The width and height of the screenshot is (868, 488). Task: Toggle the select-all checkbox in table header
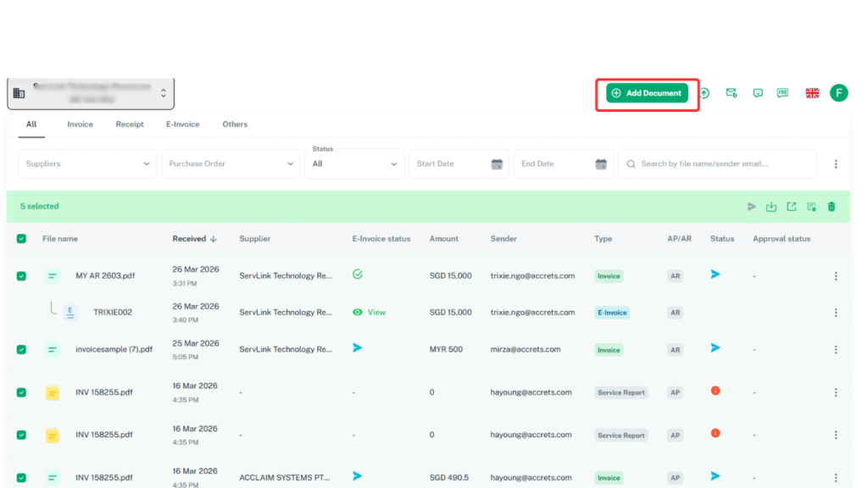[21, 239]
